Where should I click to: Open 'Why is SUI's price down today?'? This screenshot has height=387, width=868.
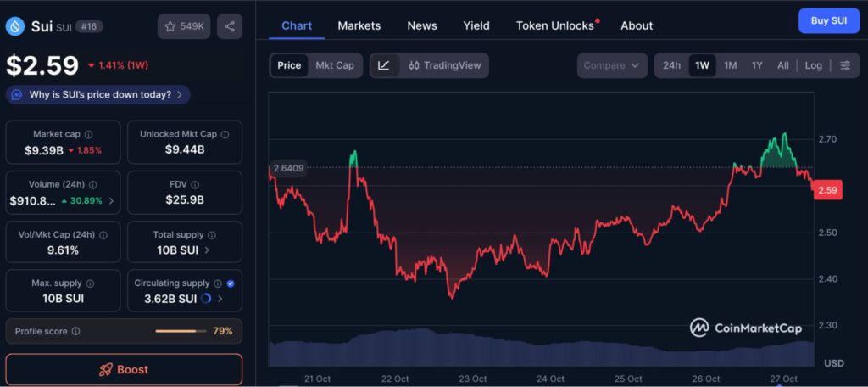(x=98, y=94)
